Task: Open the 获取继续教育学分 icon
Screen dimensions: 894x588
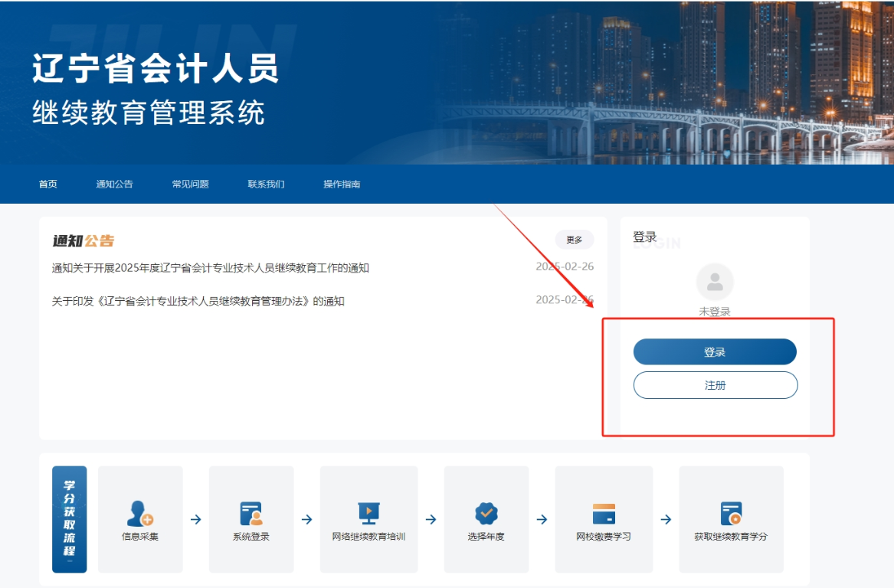Action: click(x=731, y=511)
